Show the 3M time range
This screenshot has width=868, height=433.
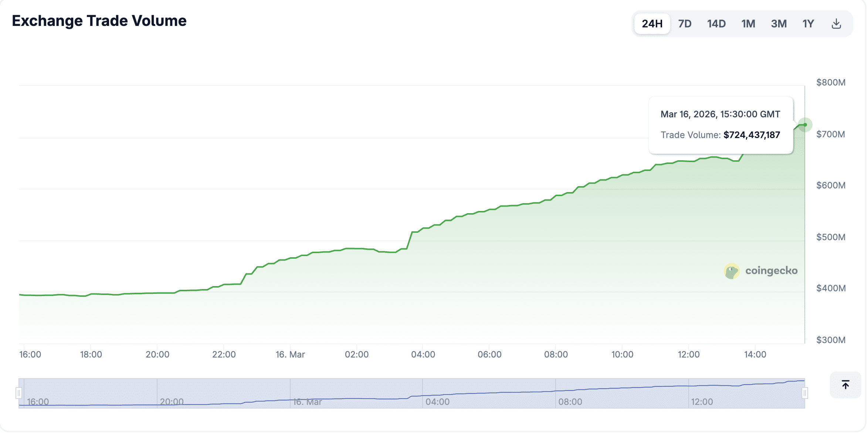coord(779,24)
